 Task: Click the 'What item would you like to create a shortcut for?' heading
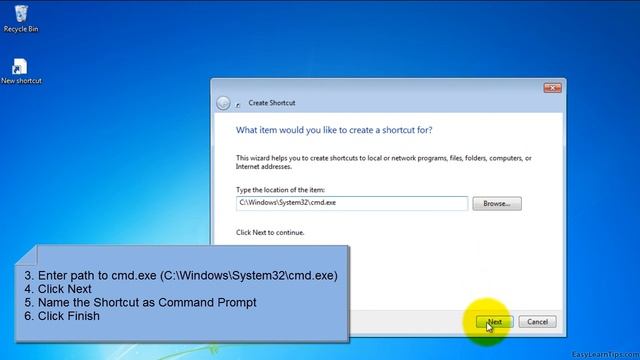pyautogui.click(x=334, y=130)
